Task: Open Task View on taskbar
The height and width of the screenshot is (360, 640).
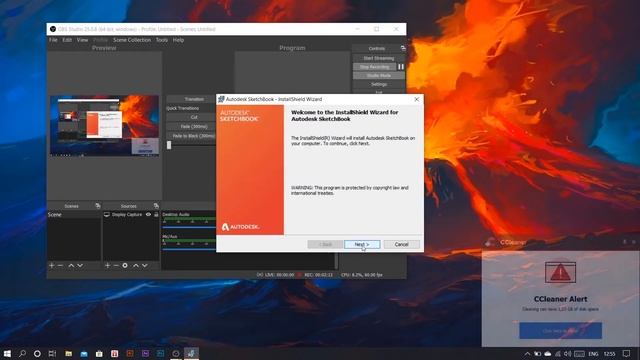Action: click(52, 353)
